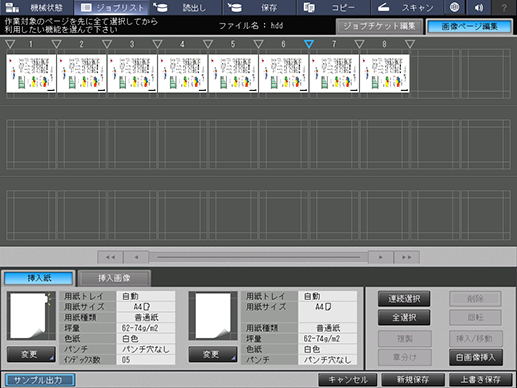Step forward with single right arrow

381,257
